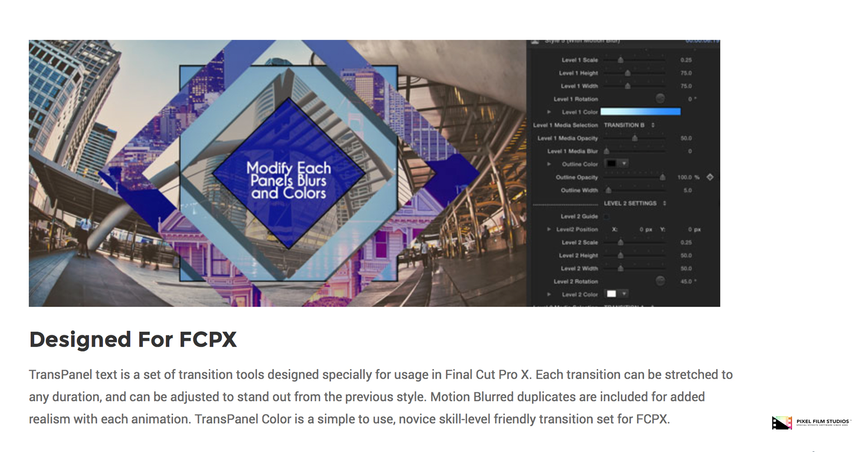This screenshot has height=452, width=868.
Task: Click the Level 2 Scale value 0.25
Action: (x=686, y=242)
